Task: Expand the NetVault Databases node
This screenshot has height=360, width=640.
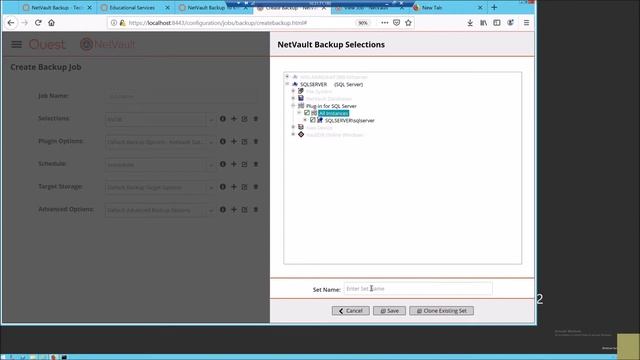Action: (293, 98)
